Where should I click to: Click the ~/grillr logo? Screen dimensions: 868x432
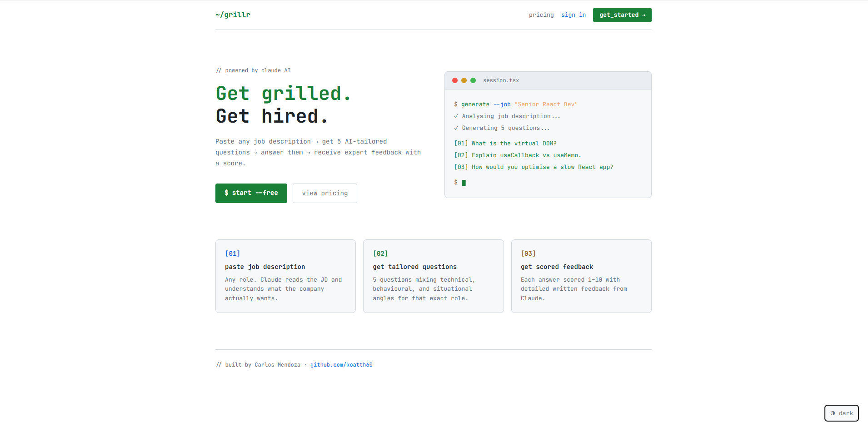coord(233,15)
